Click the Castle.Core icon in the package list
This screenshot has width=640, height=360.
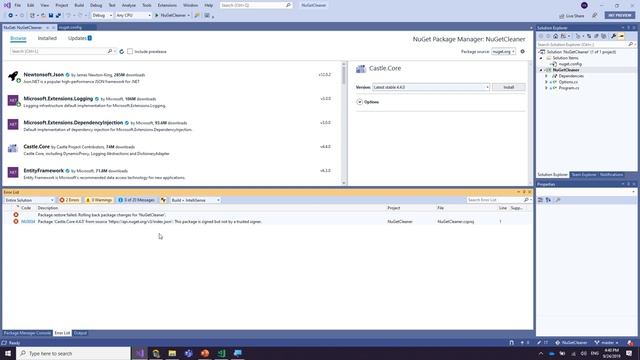[13, 148]
